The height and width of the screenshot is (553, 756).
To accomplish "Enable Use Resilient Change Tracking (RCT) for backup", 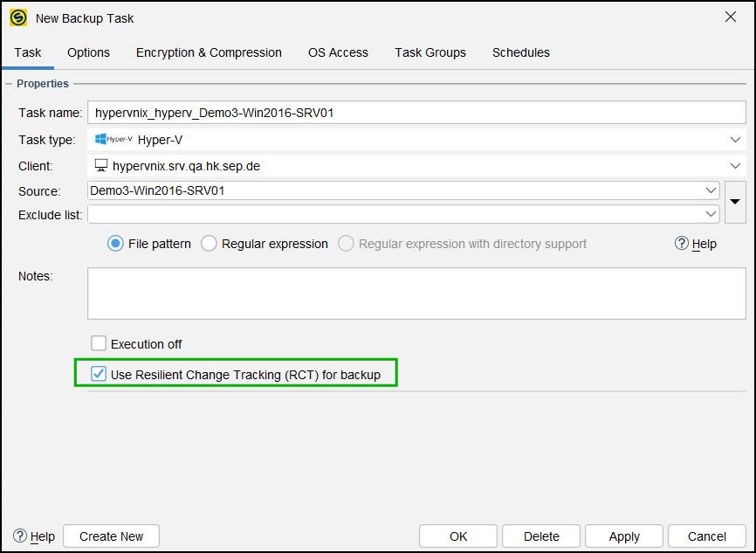I will (99, 373).
